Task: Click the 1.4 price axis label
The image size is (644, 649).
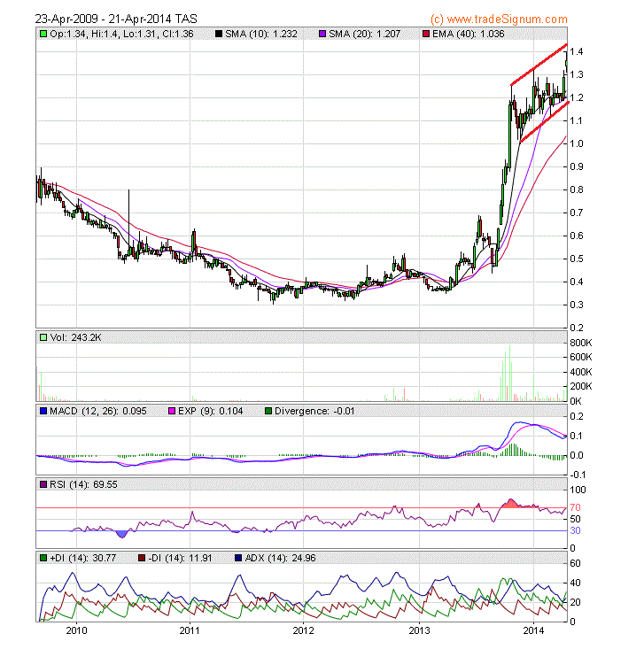Action: [x=576, y=51]
